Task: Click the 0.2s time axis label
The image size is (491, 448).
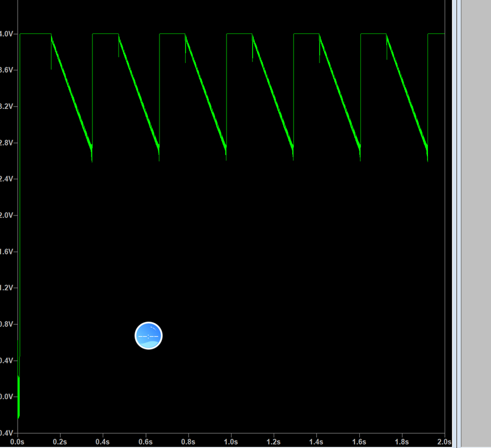Action: click(60, 442)
